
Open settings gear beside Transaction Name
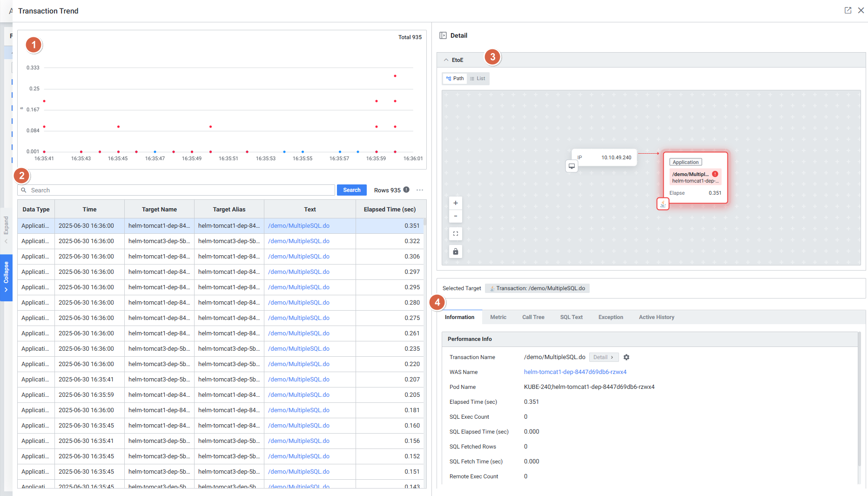pos(626,357)
